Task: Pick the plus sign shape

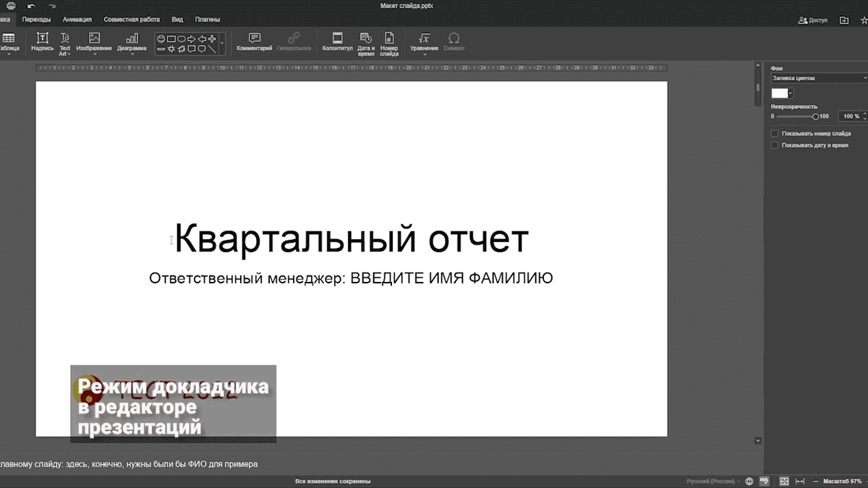Action: [212, 38]
